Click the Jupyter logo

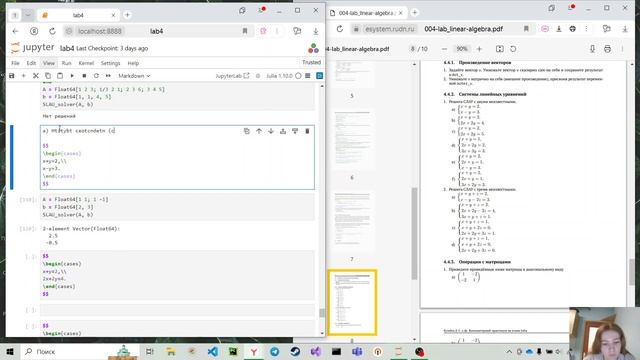pos(32,48)
